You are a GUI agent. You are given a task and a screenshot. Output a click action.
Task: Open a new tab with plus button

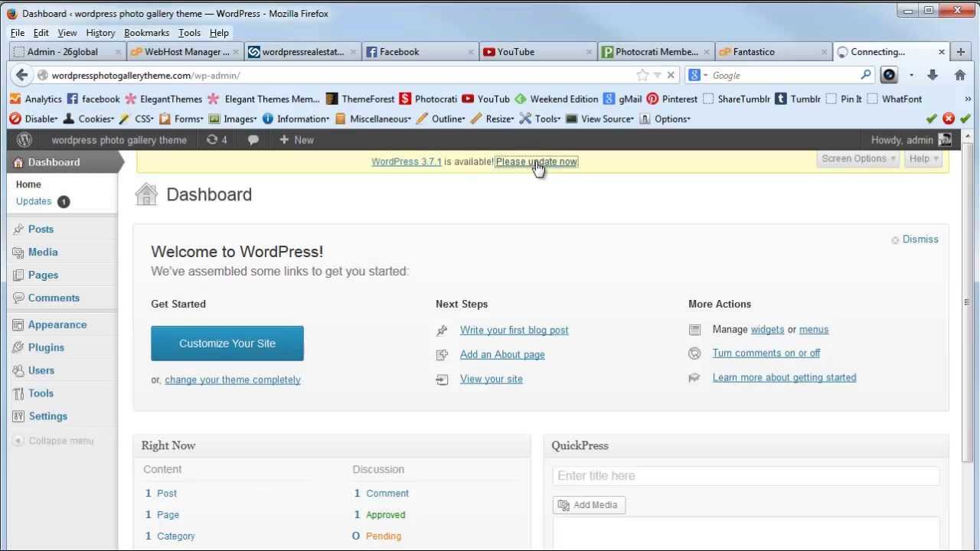pyautogui.click(x=961, y=52)
